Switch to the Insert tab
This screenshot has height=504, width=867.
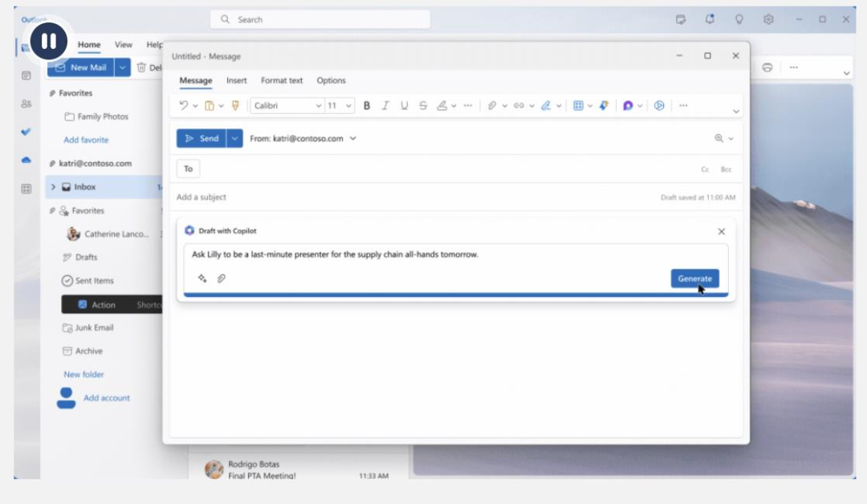236,80
